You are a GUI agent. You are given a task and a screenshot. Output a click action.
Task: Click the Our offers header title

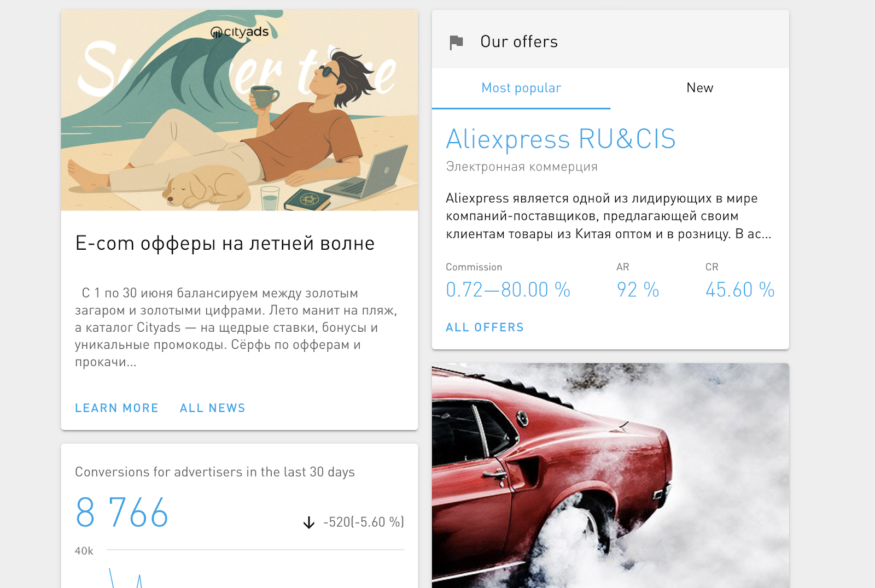pos(519,42)
